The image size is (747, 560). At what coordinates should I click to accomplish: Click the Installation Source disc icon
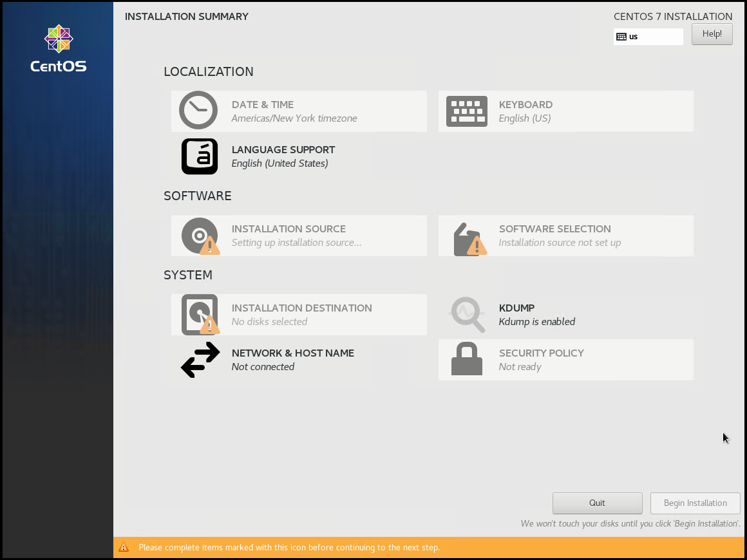pyautogui.click(x=199, y=236)
